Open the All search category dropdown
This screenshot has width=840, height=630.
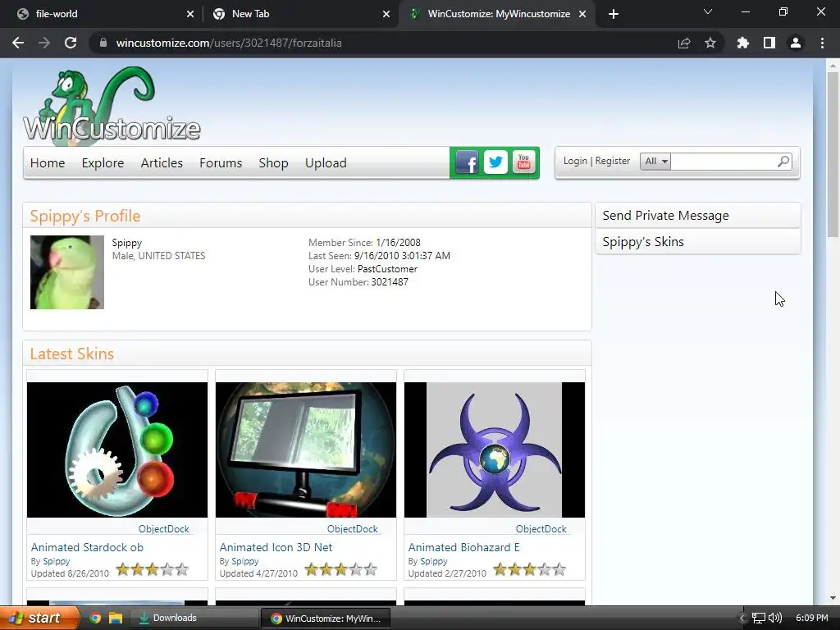[655, 162]
